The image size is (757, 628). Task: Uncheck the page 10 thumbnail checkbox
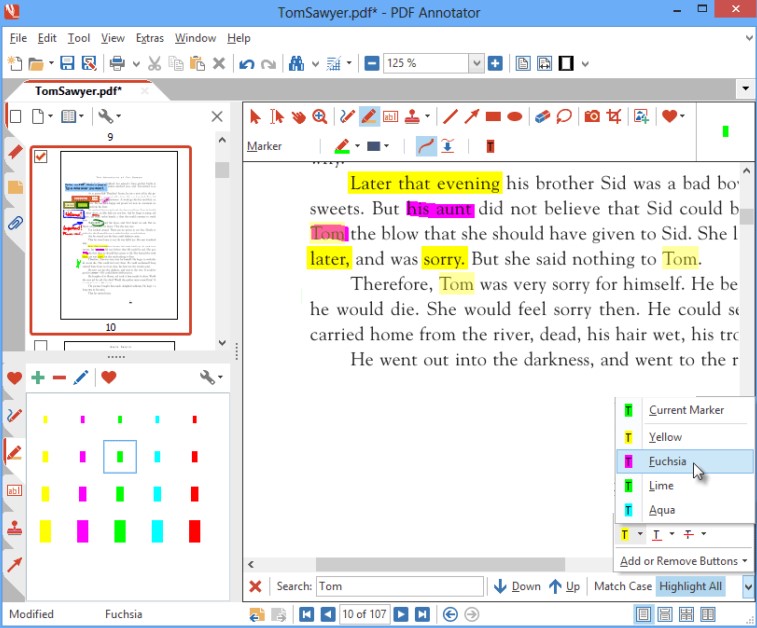[41, 156]
